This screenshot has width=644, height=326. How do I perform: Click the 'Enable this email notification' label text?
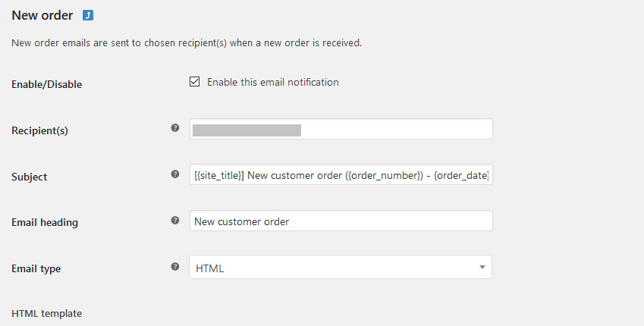(272, 82)
